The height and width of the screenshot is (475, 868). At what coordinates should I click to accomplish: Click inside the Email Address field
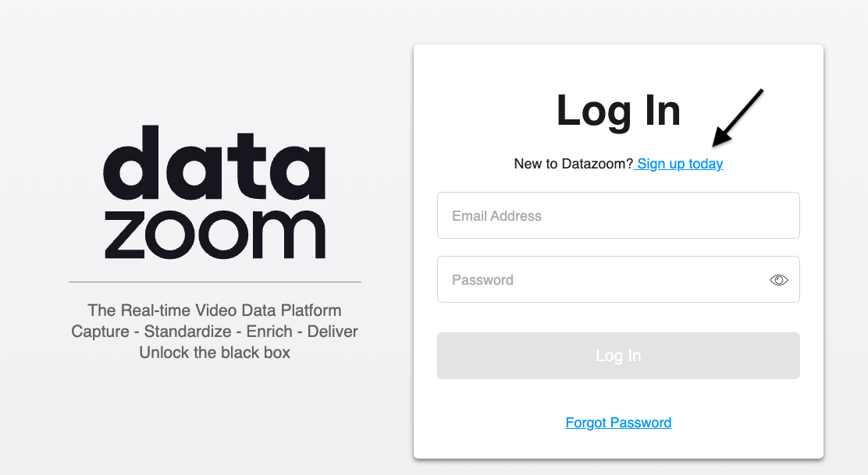click(618, 215)
